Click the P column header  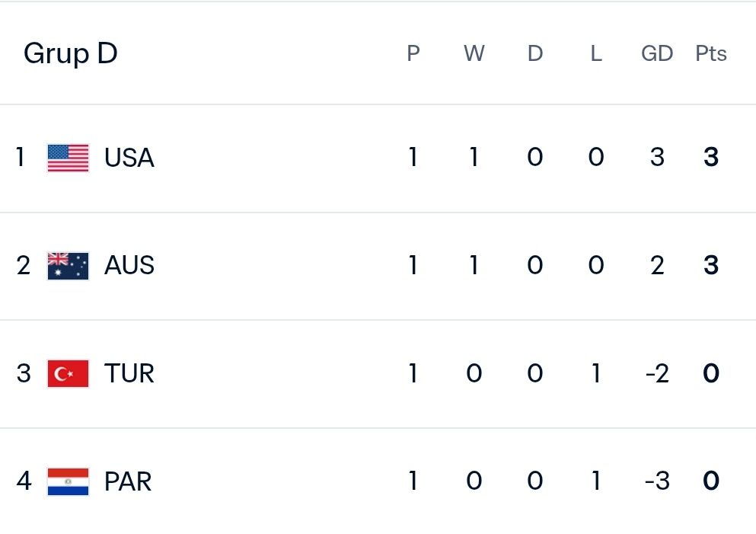[413, 53]
